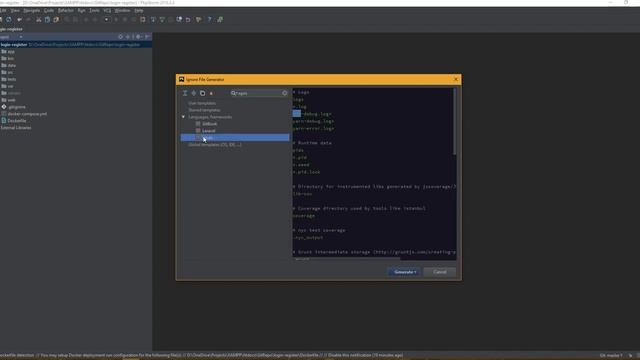Collapse all templates in Ignore File Generator
The image size is (640, 360).
click(194, 93)
